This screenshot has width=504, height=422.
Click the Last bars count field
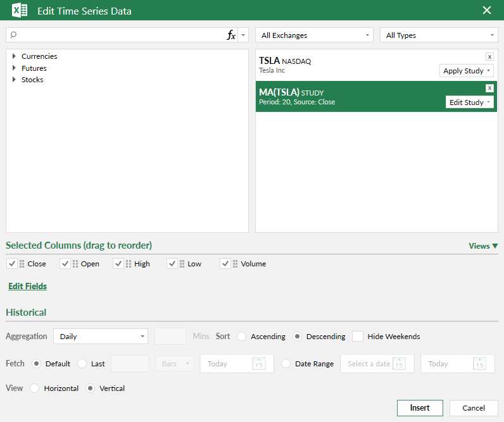[x=130, y=364]
